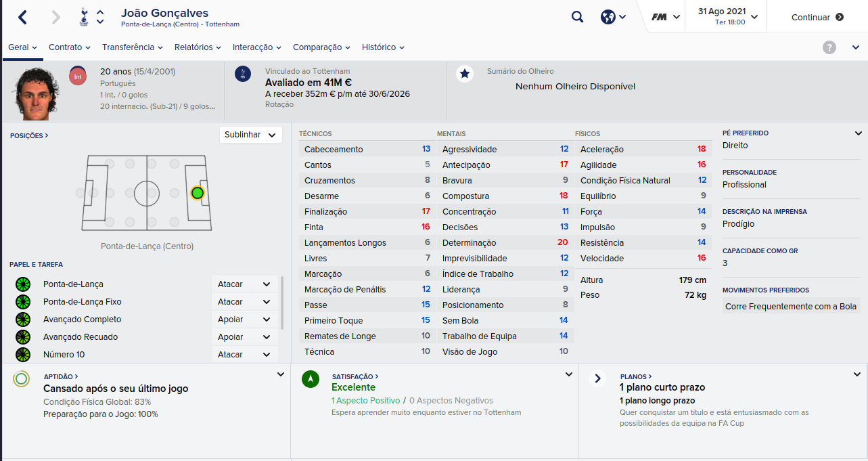Click the Tottenham club crest icon
Image resolution: width=868 pixels, height=461 pixels.
tap(83, 17)
